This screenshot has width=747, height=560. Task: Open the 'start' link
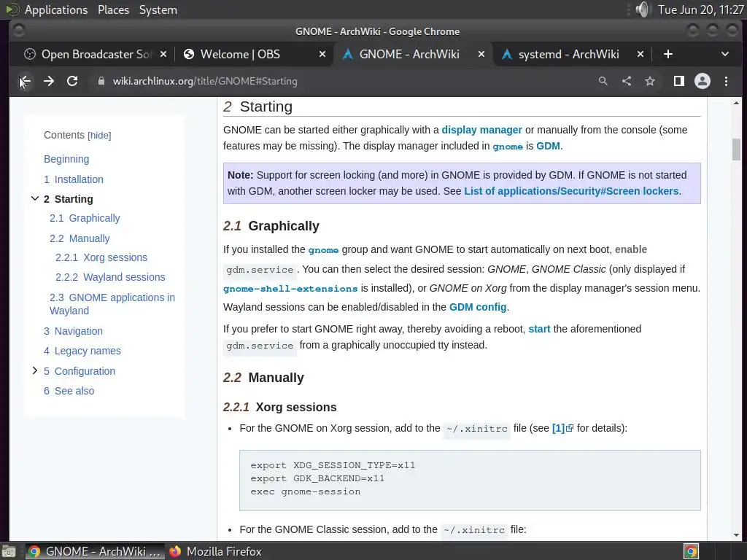click(x=539, y=329)
